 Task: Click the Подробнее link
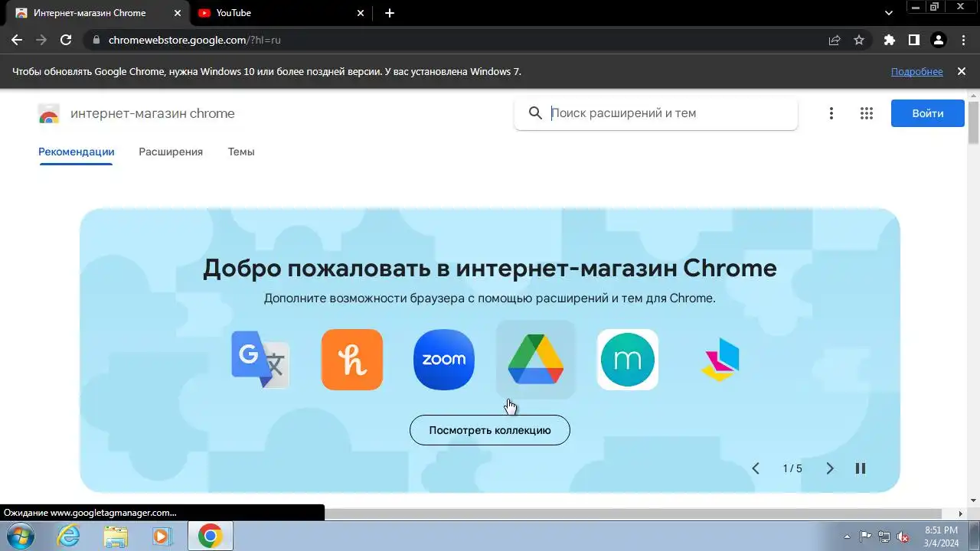click(x=916, y=71)
